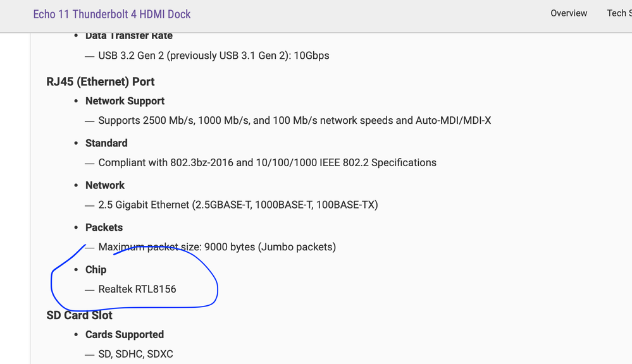632x364 pixels.
Task: Click the bold Chip label
Action: click(96, 269)
